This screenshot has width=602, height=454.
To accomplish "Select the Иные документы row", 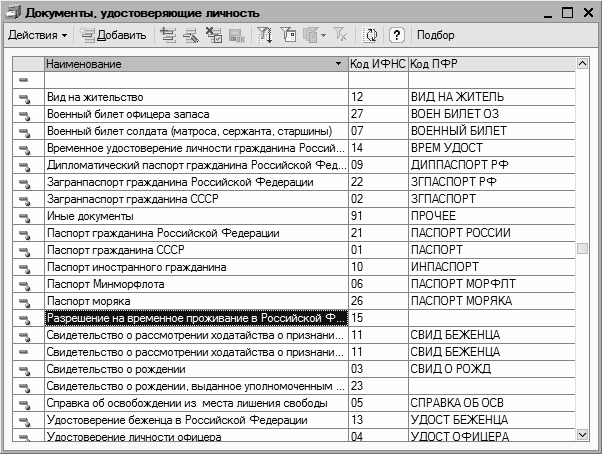I will (x=195, y=216).
